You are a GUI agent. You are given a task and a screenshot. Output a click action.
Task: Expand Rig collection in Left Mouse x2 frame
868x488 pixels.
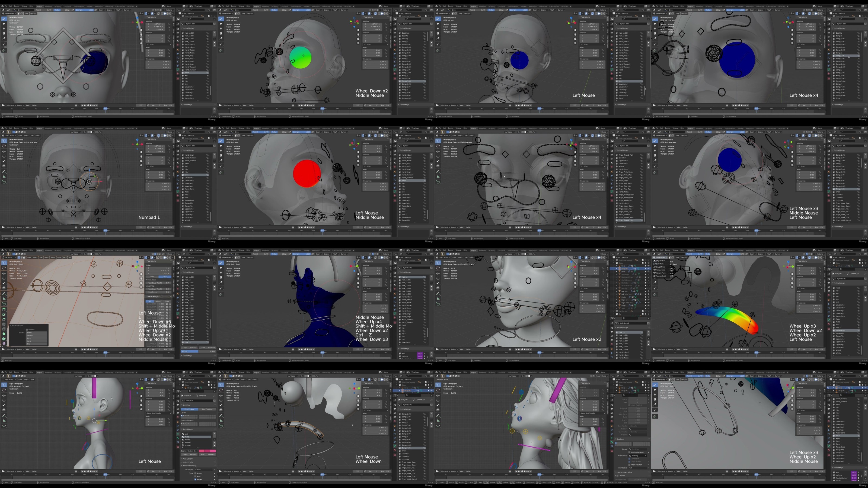click(614, 314)
